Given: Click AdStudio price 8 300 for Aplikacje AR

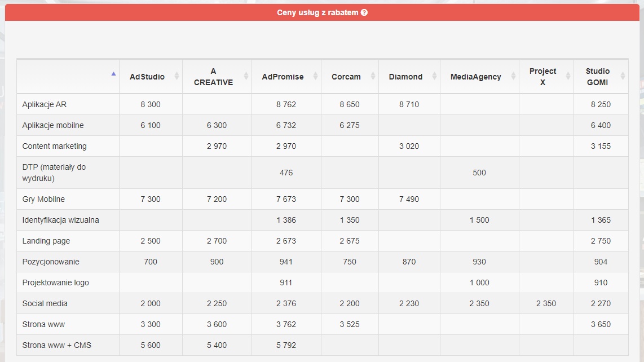Looking at the screenshot, I should [x=151, y=104].
